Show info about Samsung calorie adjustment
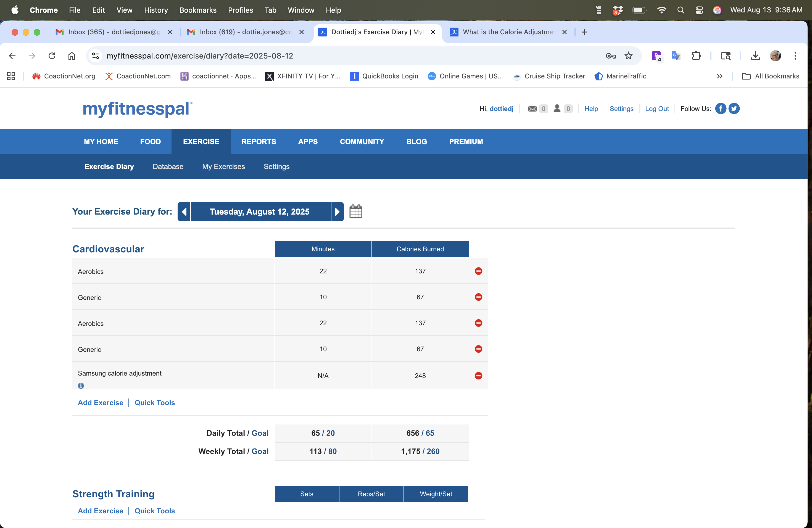Screen dimensions: 812x528 click(81, 386)
